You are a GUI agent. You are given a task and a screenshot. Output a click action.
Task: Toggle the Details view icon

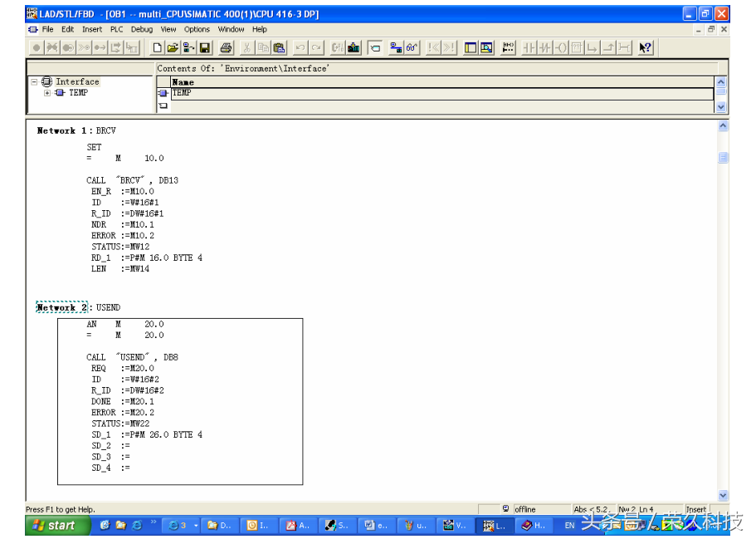486,48
